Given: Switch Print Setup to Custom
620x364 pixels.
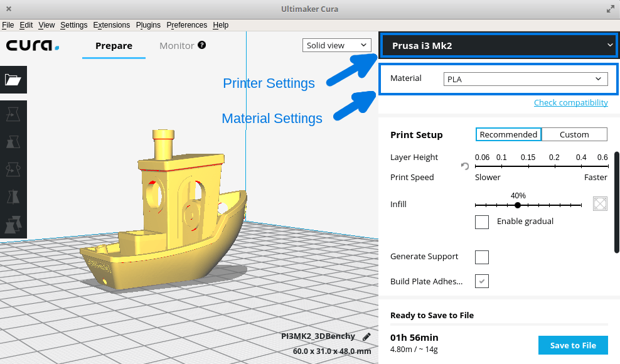Looking at the screenshot, I should point(574,134).
